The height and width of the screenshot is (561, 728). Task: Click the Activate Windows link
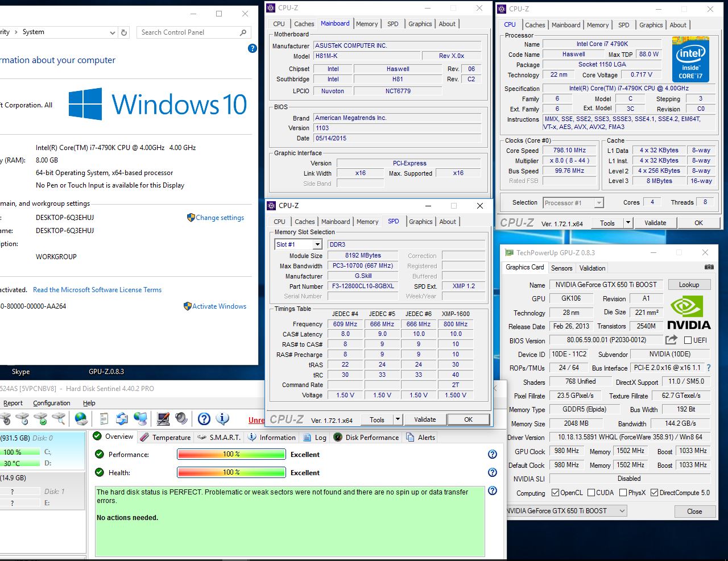pos(219,306)
